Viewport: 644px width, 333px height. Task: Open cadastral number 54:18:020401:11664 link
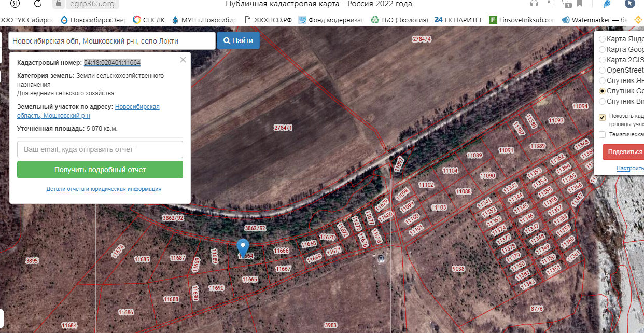click(113, 63)
